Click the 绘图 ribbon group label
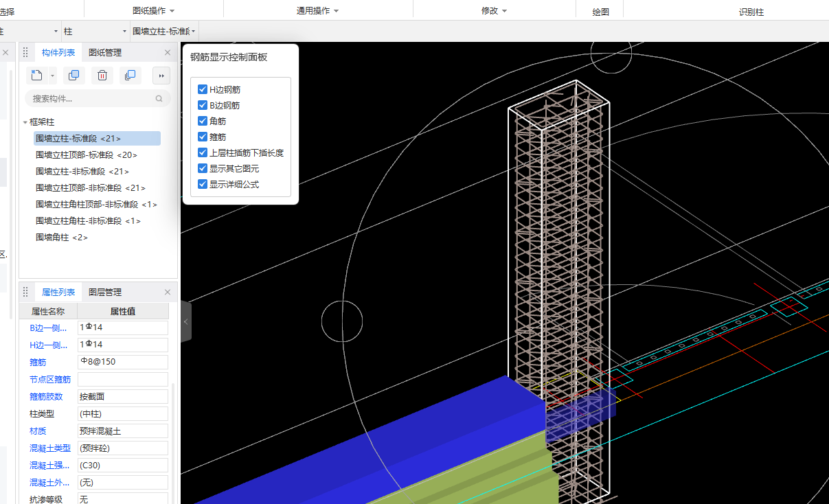 pyautogui.click(x=600, y=12)
